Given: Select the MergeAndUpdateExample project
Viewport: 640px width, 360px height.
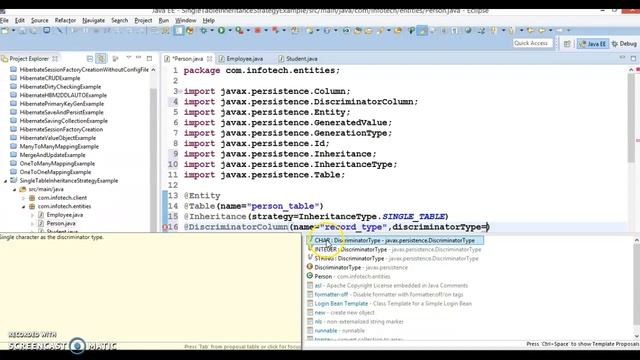Looking at the screenshot, I should [x=53, y=155].
